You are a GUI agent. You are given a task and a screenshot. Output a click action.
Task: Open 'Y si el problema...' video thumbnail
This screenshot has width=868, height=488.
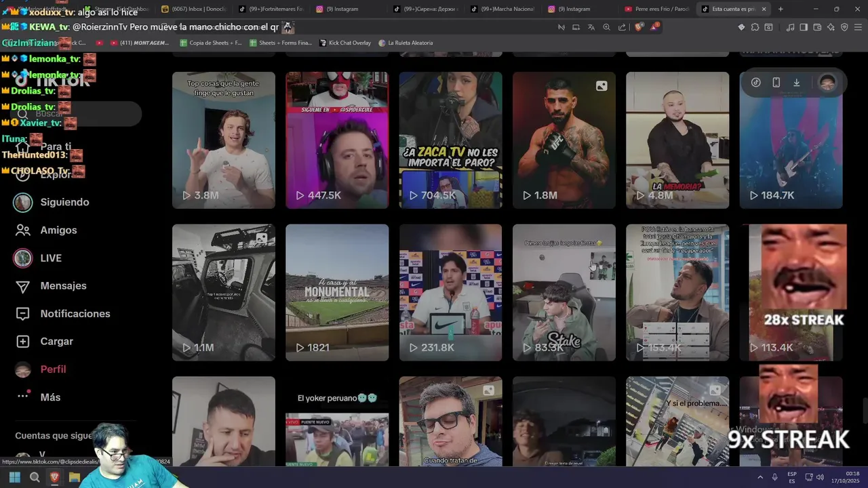[677, 422]
